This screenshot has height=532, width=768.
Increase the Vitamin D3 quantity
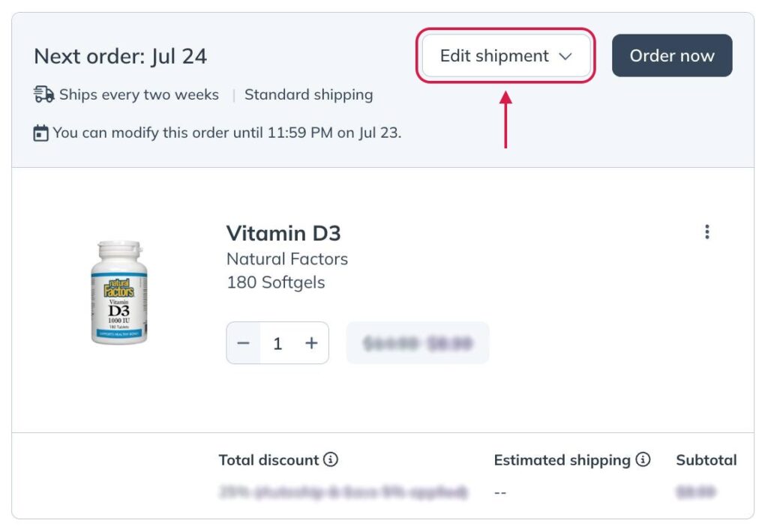coord(312,342)
